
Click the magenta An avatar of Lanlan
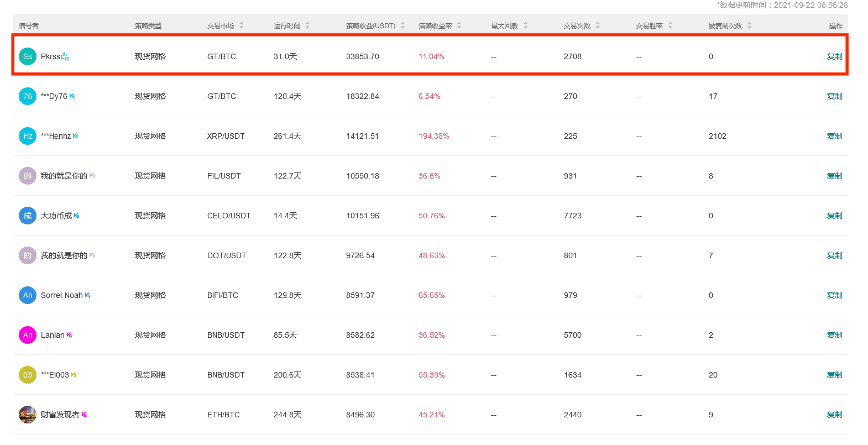28,335
